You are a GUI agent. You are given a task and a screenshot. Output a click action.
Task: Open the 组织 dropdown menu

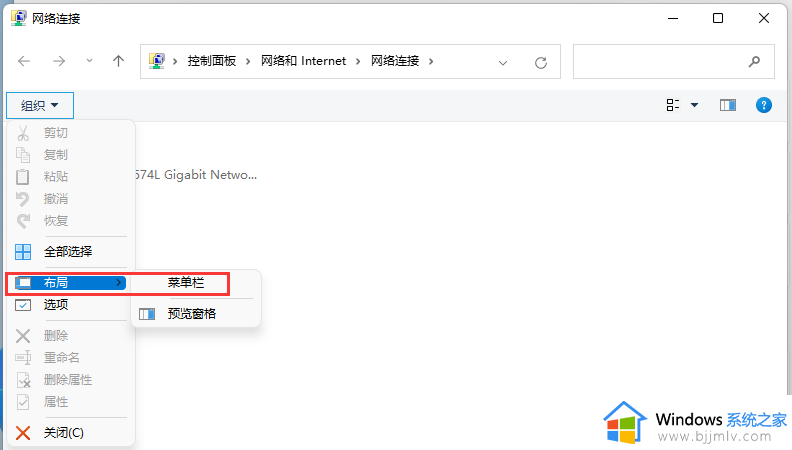40,105
